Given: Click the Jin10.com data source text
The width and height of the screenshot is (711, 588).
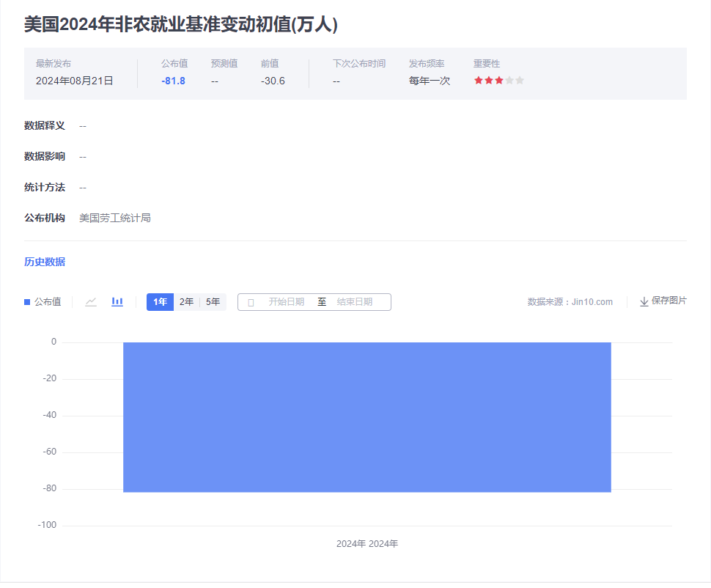Looking at the screenshot, I should [592, 302].
